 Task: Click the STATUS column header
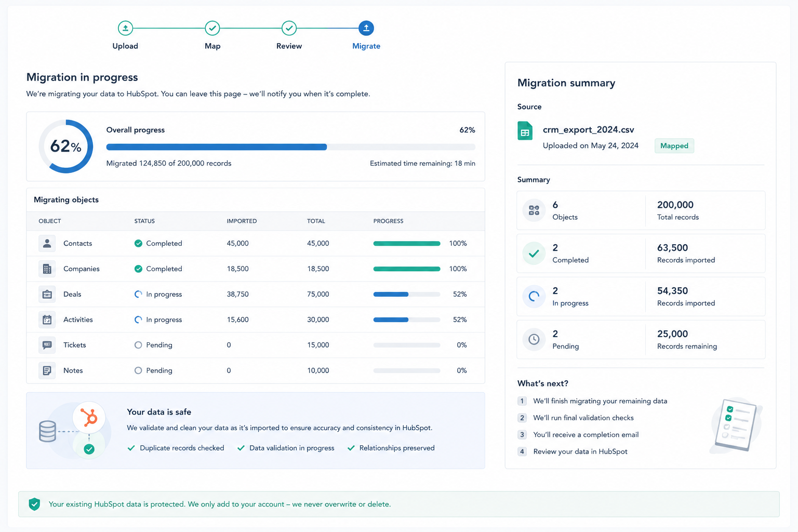tap(144, 221)
